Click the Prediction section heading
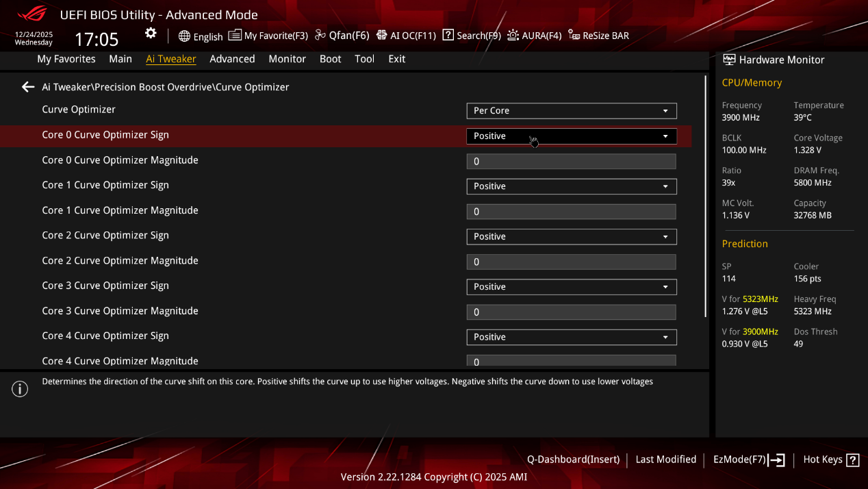The height and width of the screenshot is (489, 868). [745, 244]
